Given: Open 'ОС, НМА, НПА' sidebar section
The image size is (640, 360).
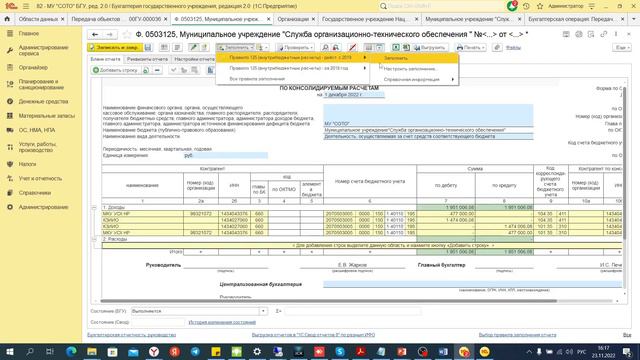Looking at the screenshot, I should 37,130.
